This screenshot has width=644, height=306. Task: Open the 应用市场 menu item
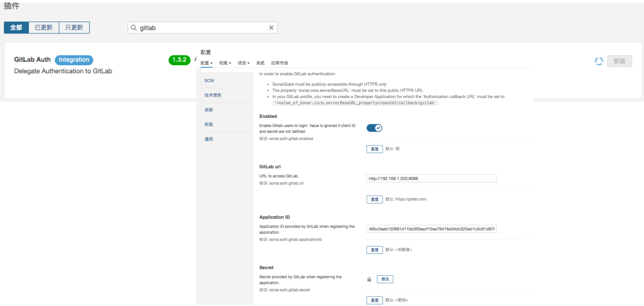(279, 63)
